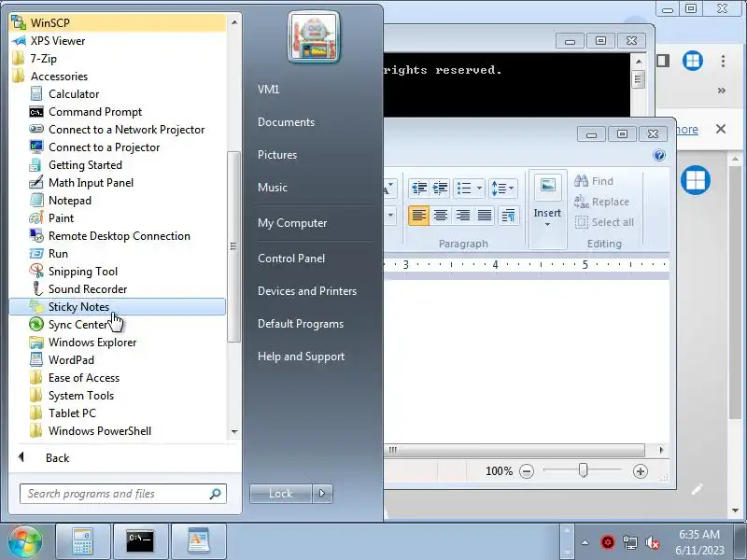Expand the Ease of Access folder
747x560 pixels.
point(118,378)
